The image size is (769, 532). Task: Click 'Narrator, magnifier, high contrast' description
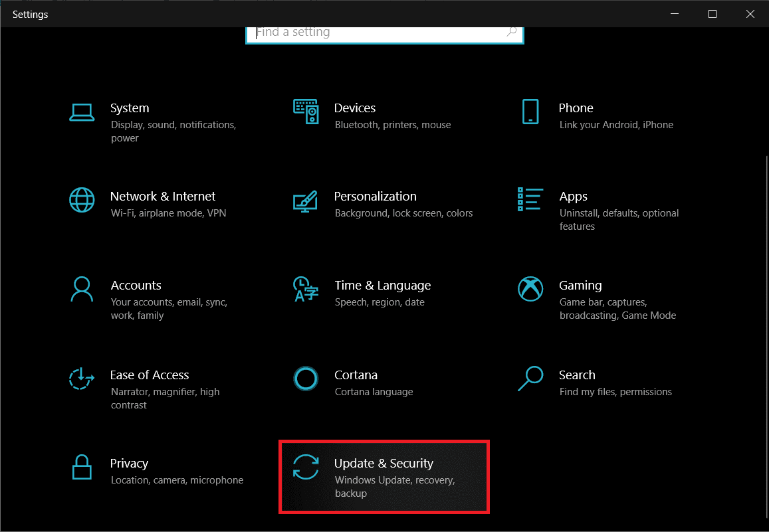click(x=165, y=399)
